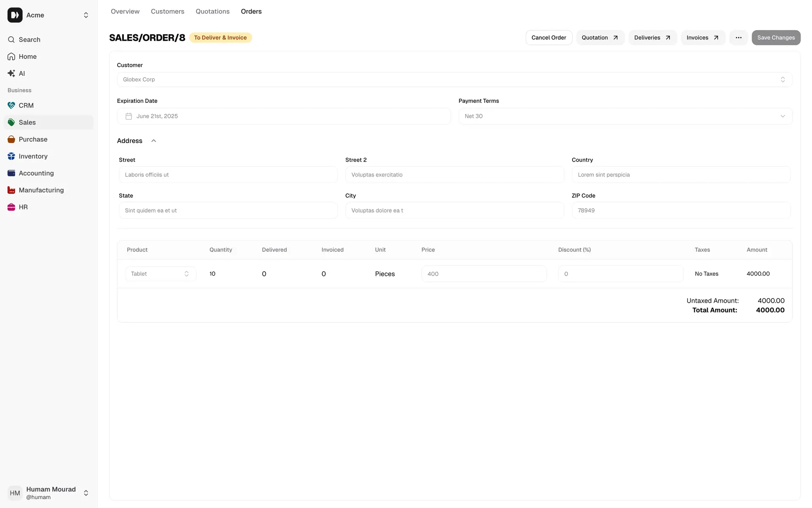Viewport: 812px width, 508px height.
Task: Click the Expiration Date field
Action: pyautogui.click(x=283, y=116)
